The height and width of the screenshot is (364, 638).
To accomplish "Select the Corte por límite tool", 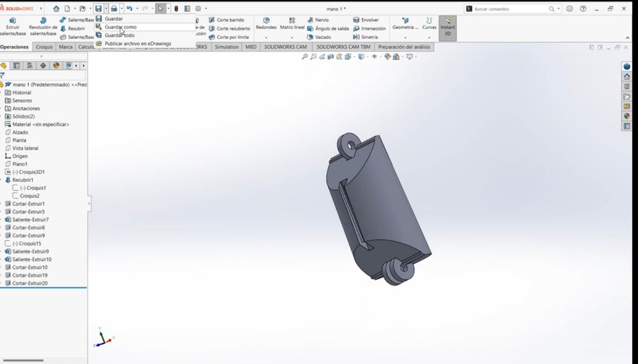I will 229,37.
